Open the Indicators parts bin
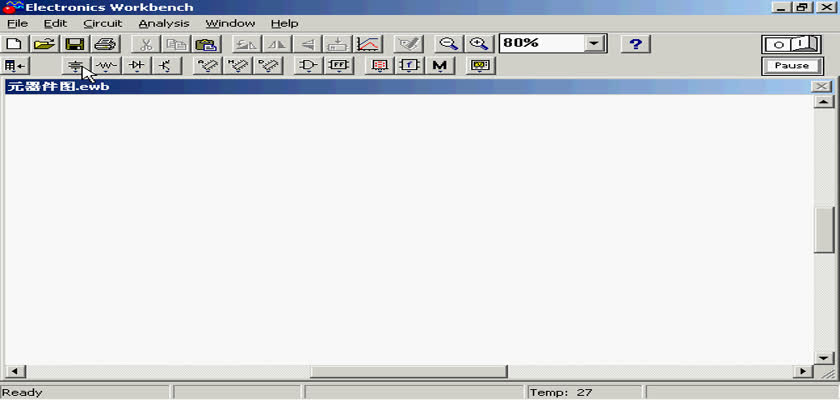 coord(380,66)
